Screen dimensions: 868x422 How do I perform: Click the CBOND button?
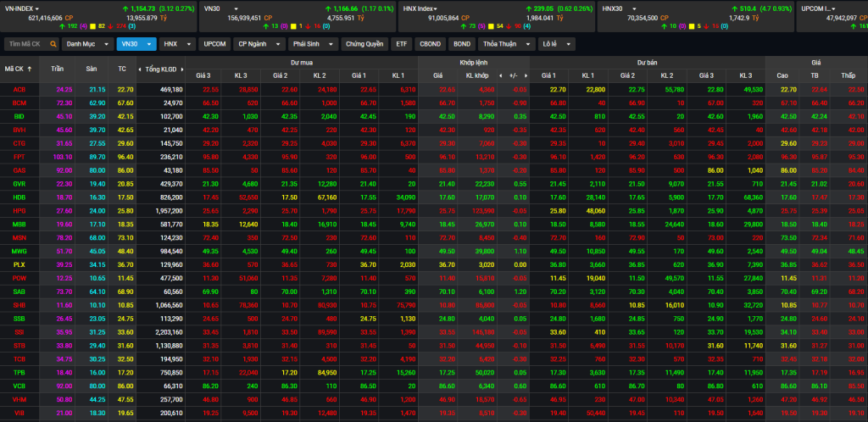(x=430, y=43)
